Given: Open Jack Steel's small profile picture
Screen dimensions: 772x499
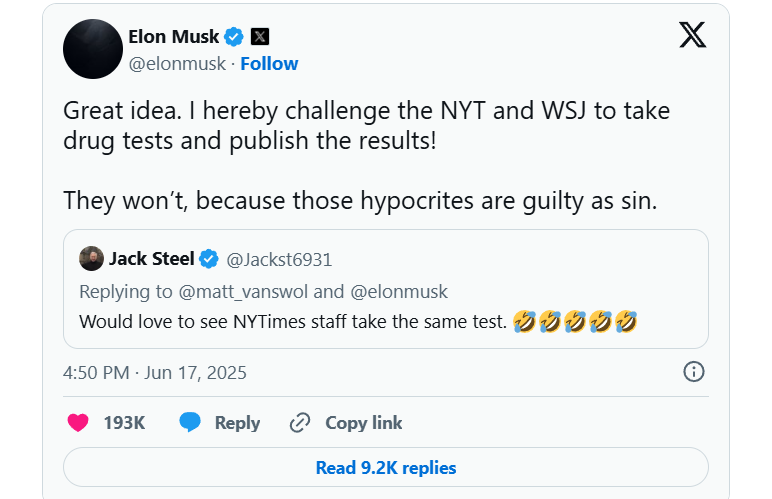Looking at the screenshot, I should point(91,259).
